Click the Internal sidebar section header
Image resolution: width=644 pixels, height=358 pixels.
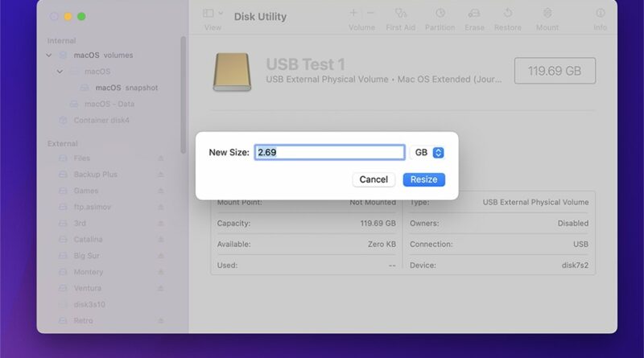62,41
